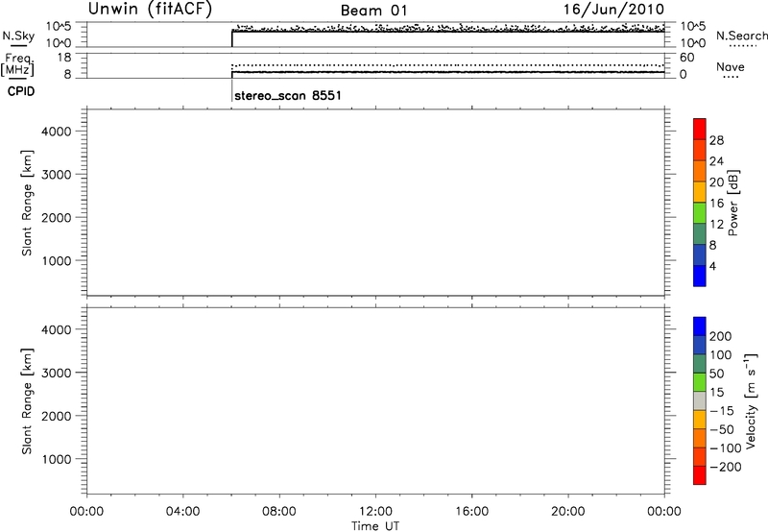The image size is (768, 532).
Task: Select the '18' frequency axis value
Action: tap(64, 58)
